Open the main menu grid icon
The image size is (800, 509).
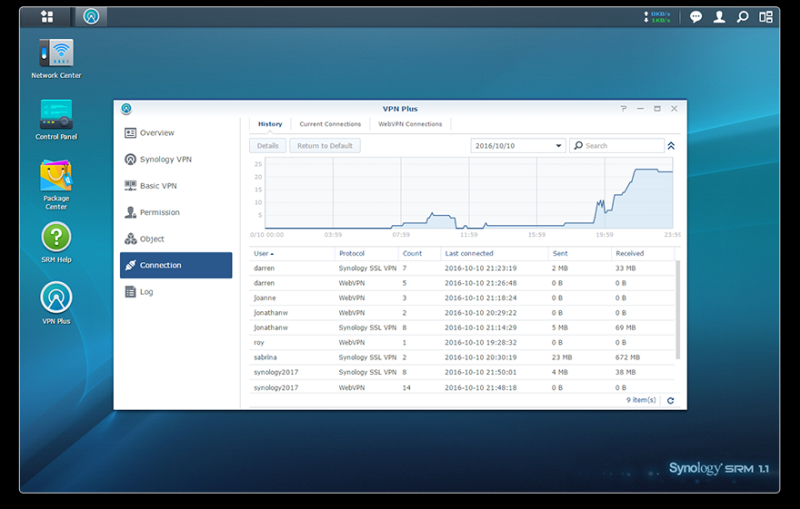click(x=47, y=16)
